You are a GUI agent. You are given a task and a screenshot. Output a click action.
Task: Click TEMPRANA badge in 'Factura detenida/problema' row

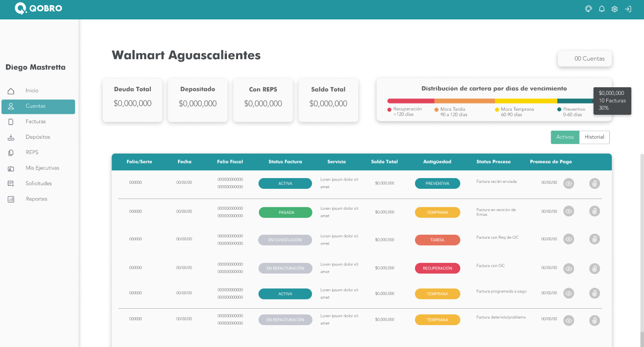[437, 320]
